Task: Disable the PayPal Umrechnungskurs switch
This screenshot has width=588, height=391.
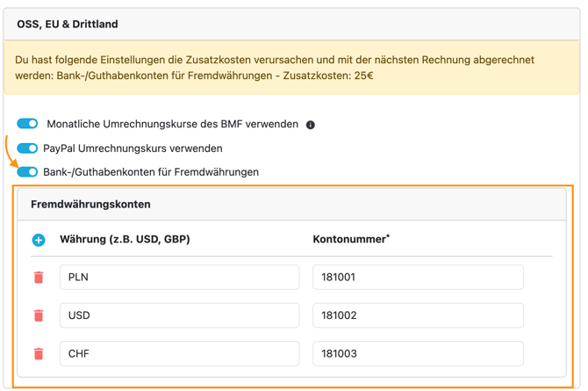Action: pos(28,148)
